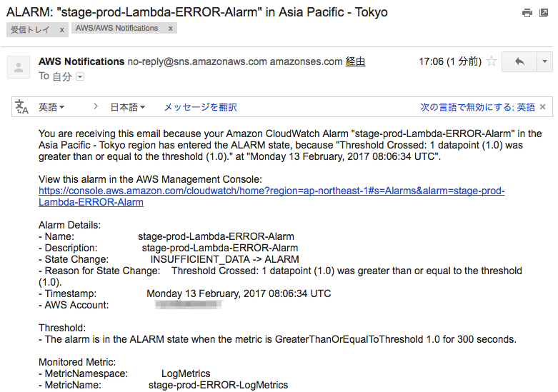Open the AWS/AWS Notifications label
Viewport: 558px width, 392px height.
pos(116,28)
